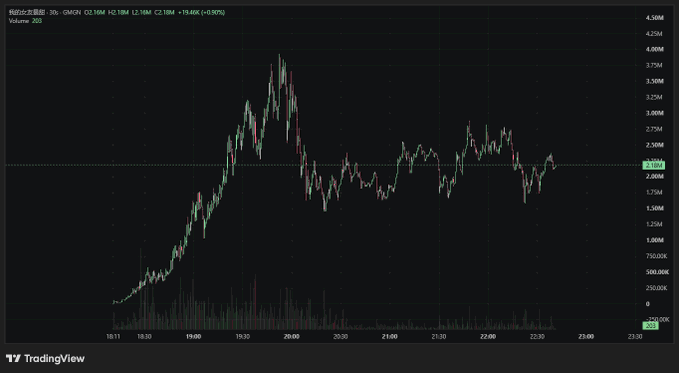
Task: Click the 250.00K price axis label
Action: [656, 288]
